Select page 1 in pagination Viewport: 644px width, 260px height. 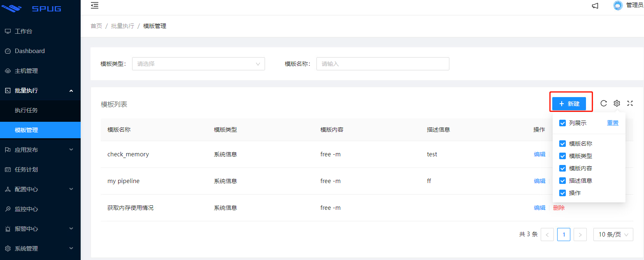564,234
